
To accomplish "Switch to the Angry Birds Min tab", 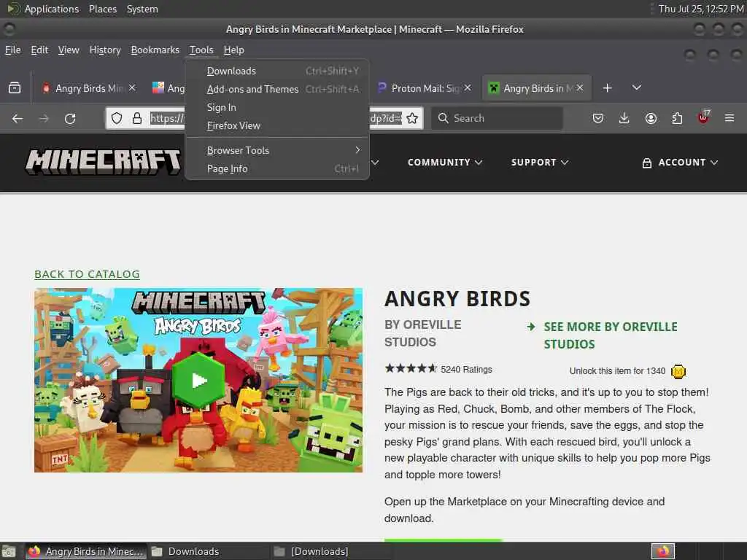I will [90, 88].
